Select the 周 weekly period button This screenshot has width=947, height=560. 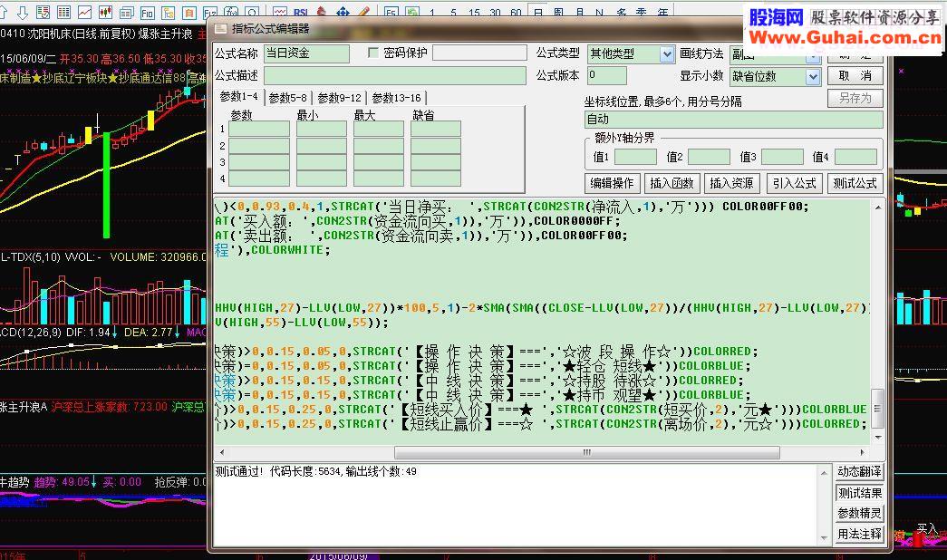click(558, 12)
